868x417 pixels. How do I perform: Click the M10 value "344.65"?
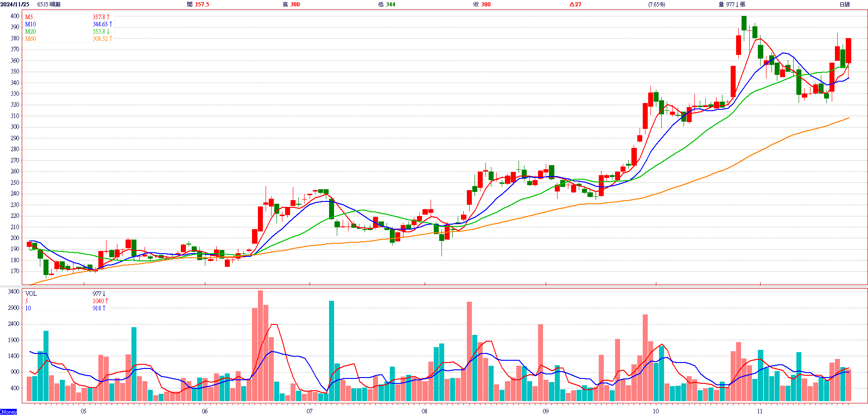point(100,24)
